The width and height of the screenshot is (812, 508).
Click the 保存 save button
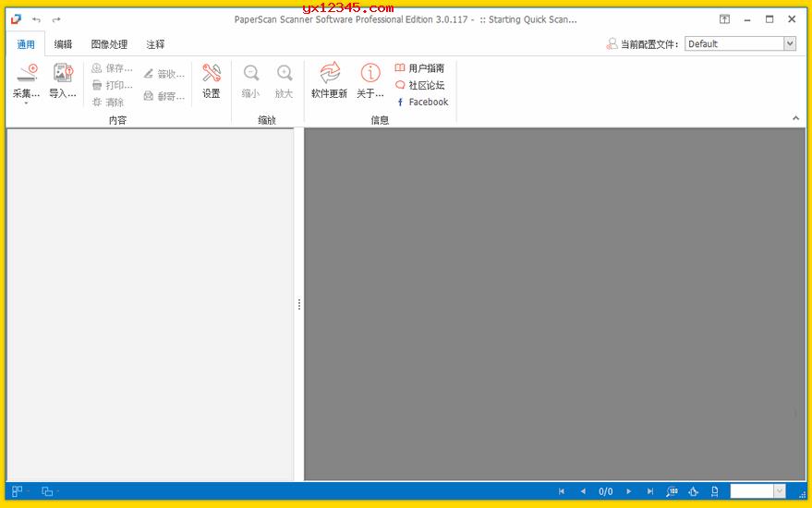pyautogui.click(x=113, y=68)
